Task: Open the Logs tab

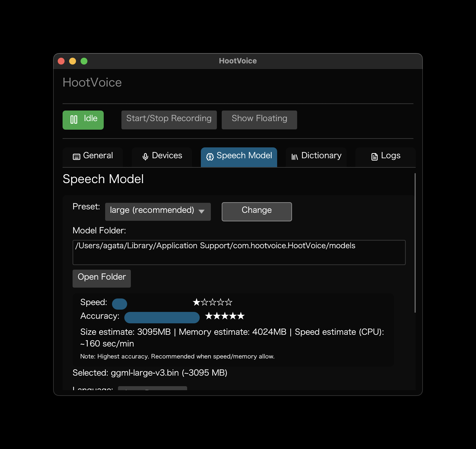Action: pos(385,156)
